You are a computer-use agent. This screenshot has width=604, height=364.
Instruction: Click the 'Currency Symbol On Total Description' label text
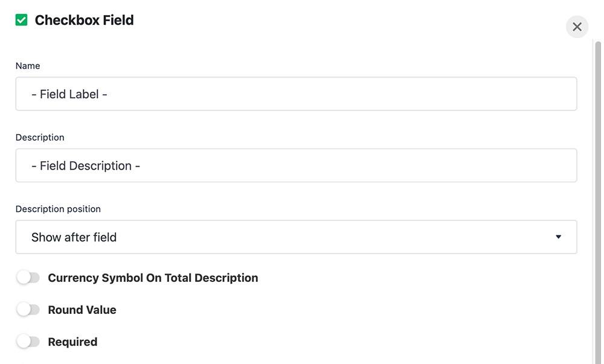coord(153,278)
